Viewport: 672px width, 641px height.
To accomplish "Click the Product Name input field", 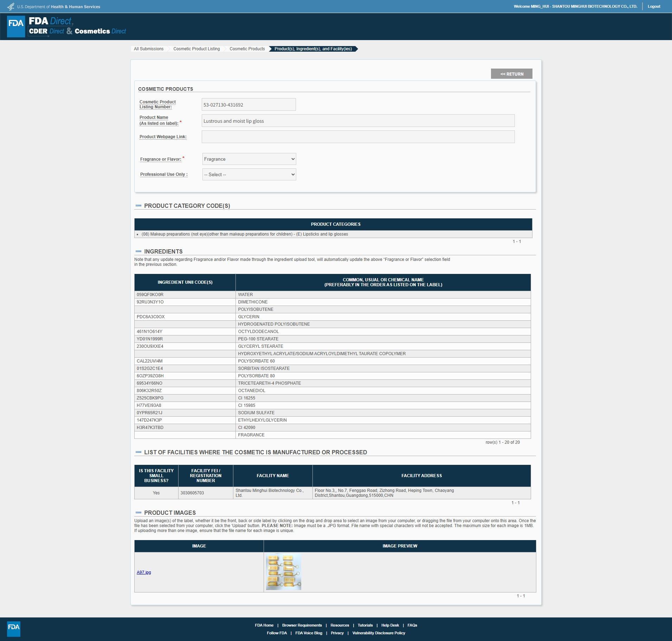I will 358,121.
